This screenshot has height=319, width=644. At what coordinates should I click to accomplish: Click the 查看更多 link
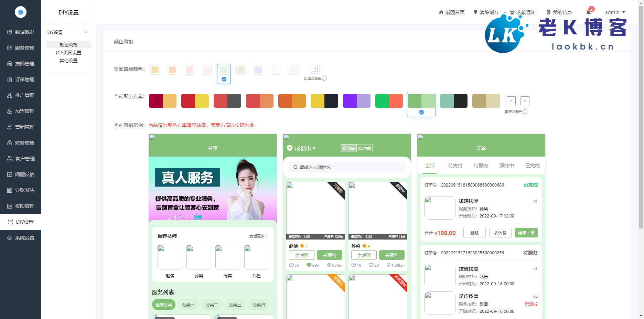[x=258, y=236]
